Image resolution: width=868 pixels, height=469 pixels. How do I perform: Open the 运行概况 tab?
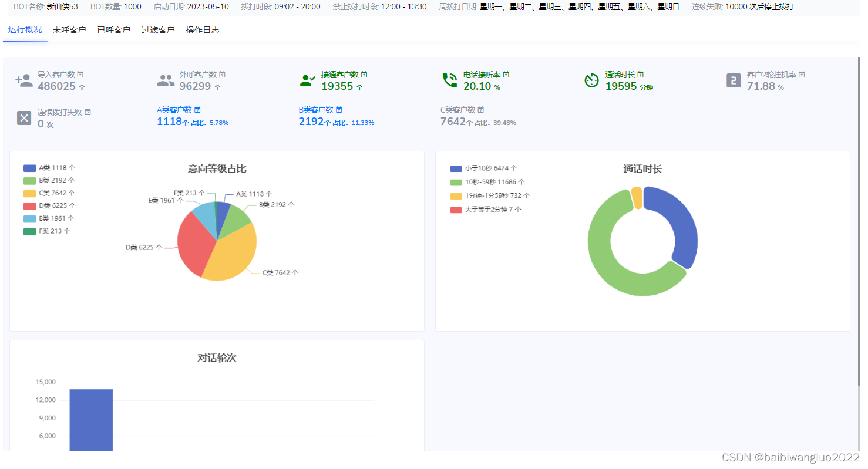[x=25, y=29]
